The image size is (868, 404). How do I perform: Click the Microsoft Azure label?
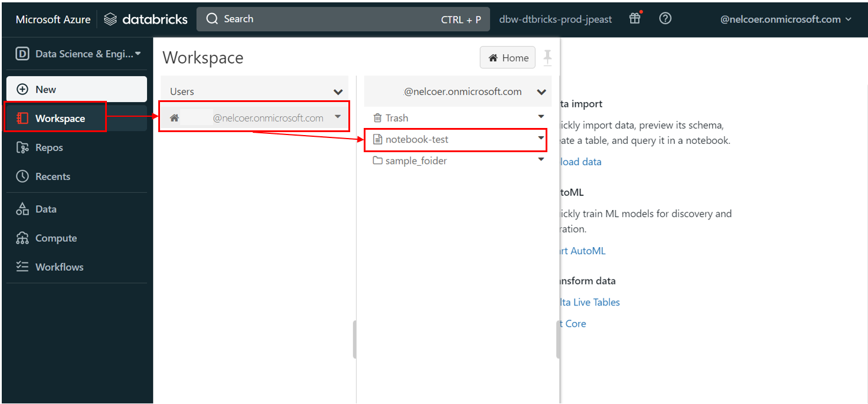pos(53,19)
